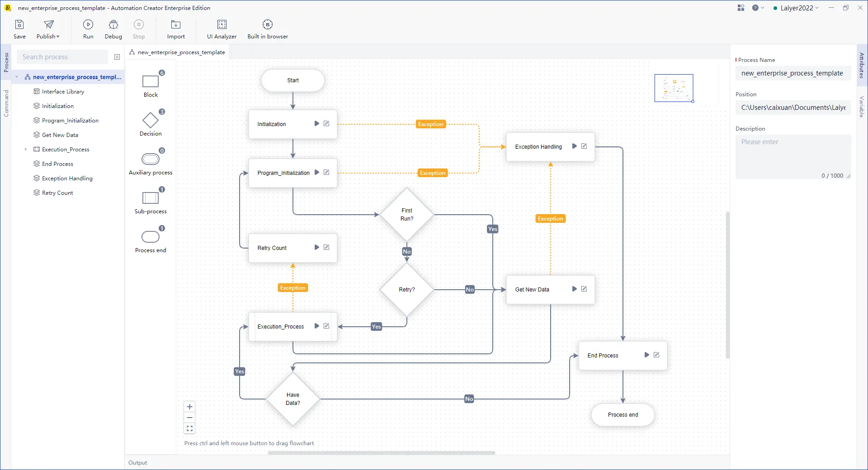Run the Exception Handling block
Image resolution: width=868 pixels, height=470 pixels.
(574, 146)
